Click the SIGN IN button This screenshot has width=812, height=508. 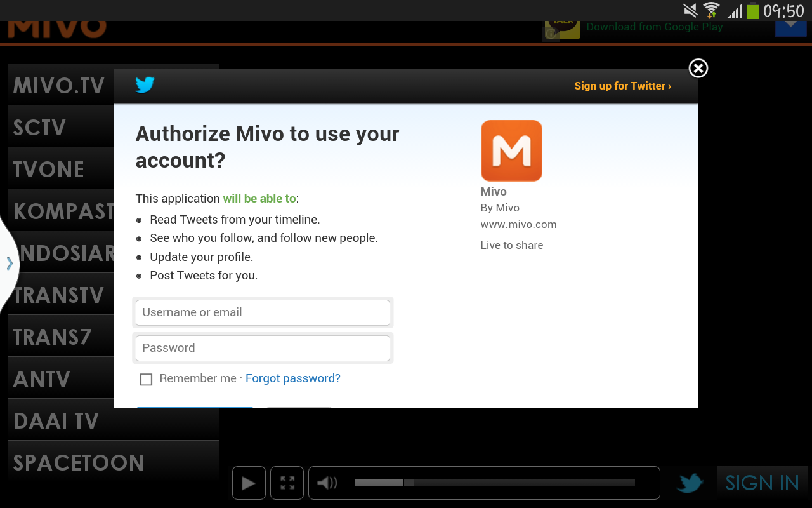(762, 483)
